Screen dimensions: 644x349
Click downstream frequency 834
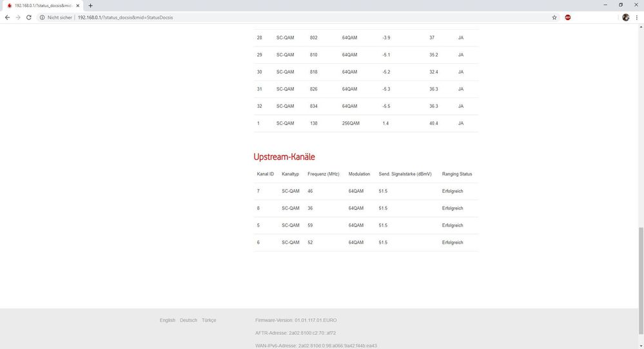(x=314, y=106)
